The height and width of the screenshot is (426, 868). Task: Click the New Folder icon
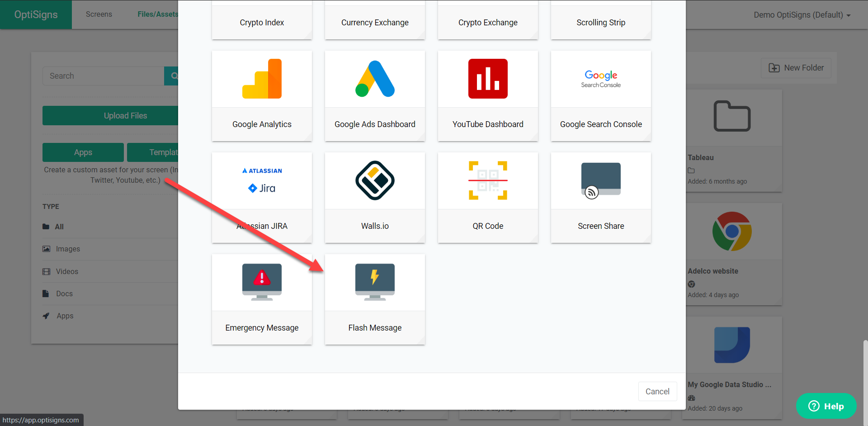coord(774,68)
